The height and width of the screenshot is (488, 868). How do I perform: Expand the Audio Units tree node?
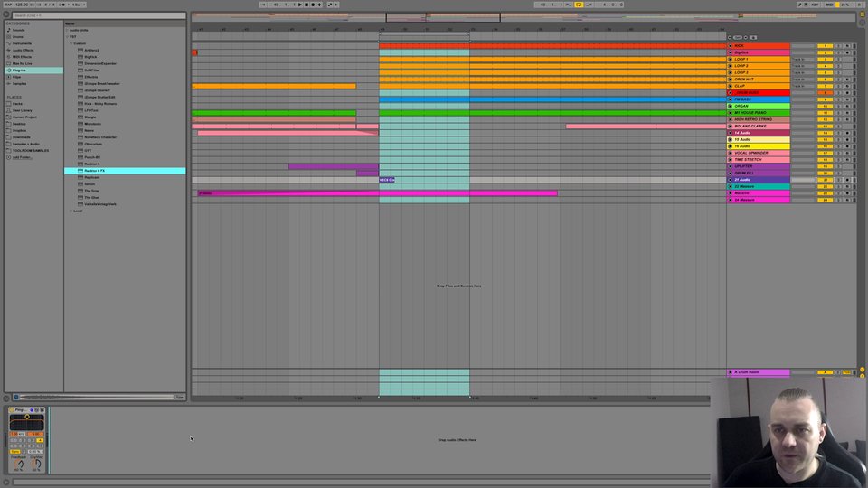coord(67,30)
